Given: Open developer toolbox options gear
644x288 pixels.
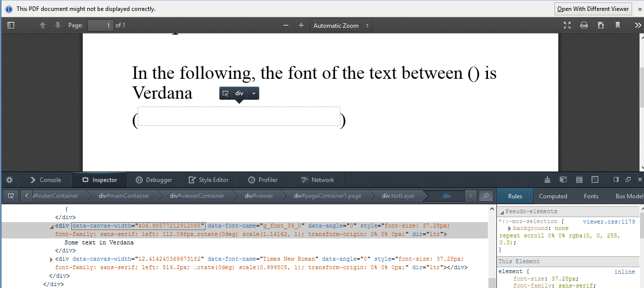Looking at the screenshot, I should click(9, 180).
